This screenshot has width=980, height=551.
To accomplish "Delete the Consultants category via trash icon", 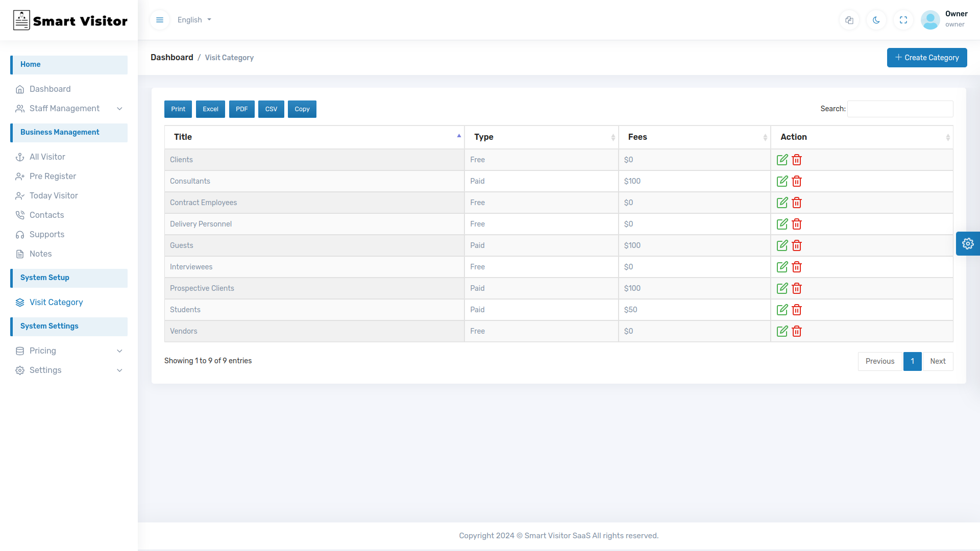I will (x=797, y=181).
